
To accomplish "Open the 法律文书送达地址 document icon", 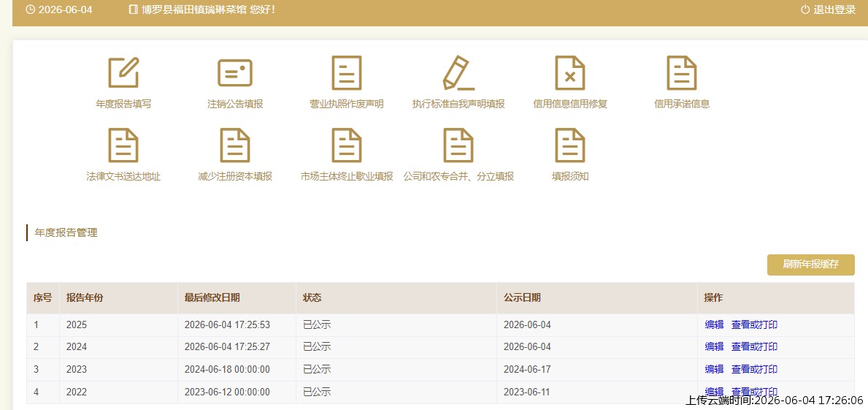I will pos(123,145).
